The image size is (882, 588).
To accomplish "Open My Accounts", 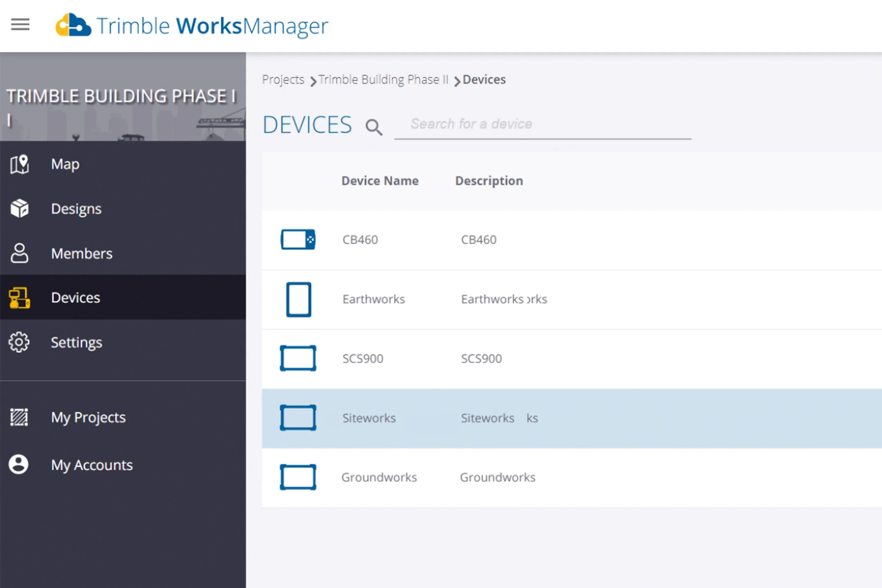I will click(91, 465).
